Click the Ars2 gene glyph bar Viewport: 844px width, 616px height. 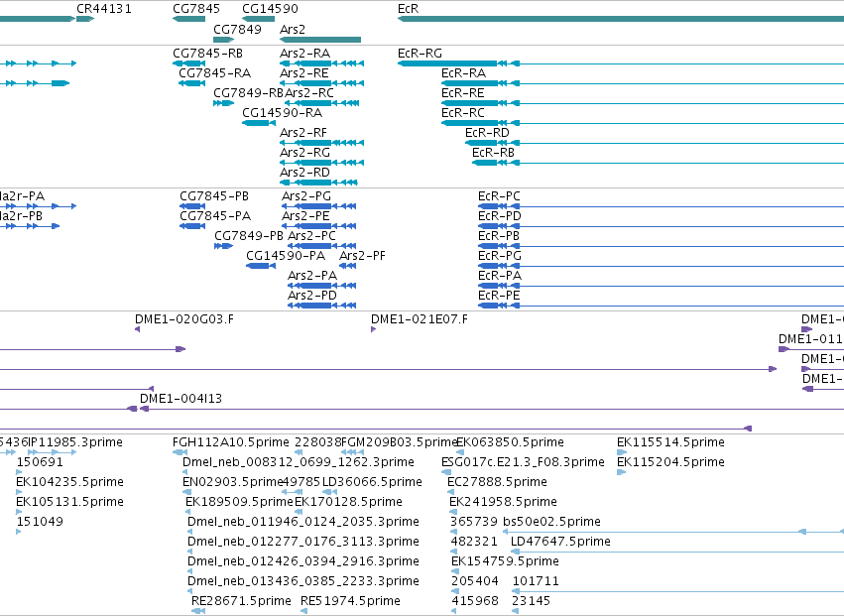(x=320, y=40)
